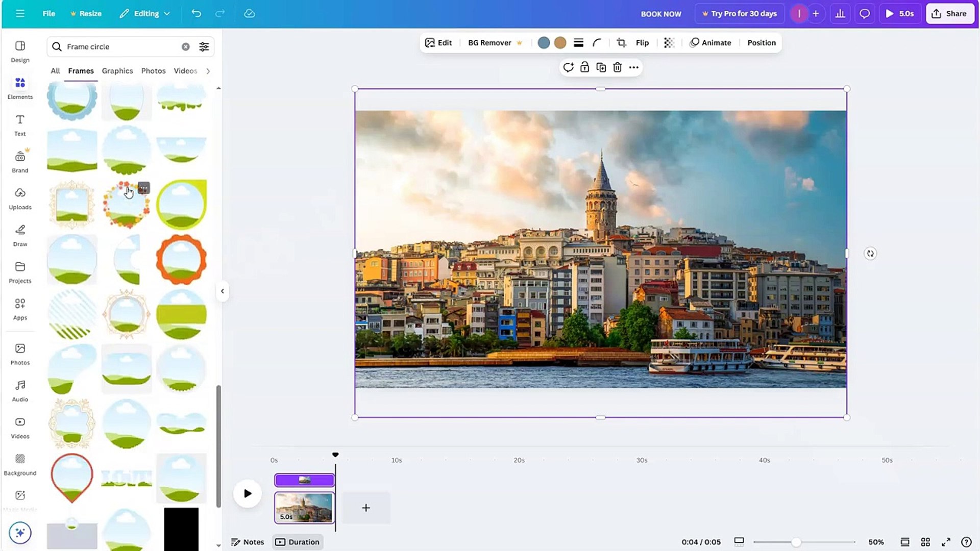
Task: Switch to the Frames tab
Action: 81,71
